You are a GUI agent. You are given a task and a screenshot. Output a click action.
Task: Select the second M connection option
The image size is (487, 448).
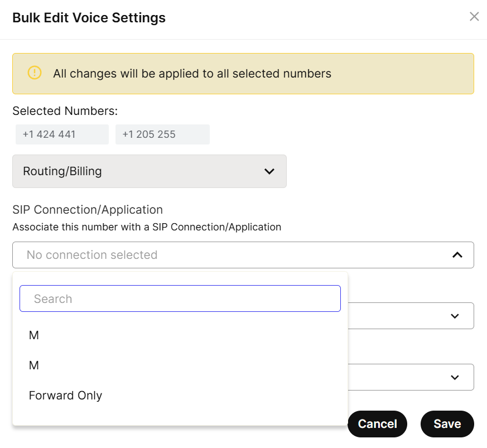(x=180, y=365)
